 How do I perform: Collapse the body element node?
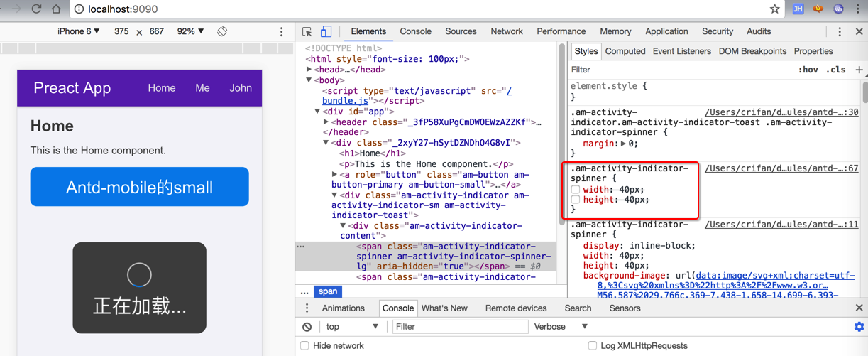coord(309,80)
